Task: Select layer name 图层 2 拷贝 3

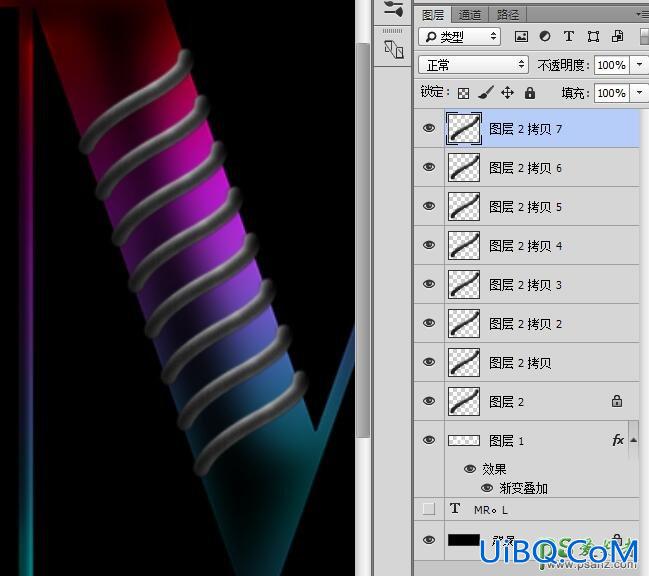Action: (x=525, y=284)
